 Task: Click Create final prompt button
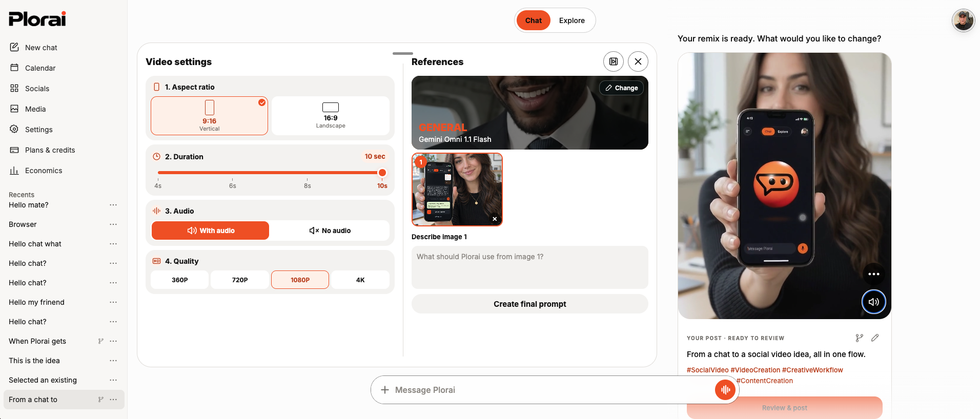coord(530,304)
